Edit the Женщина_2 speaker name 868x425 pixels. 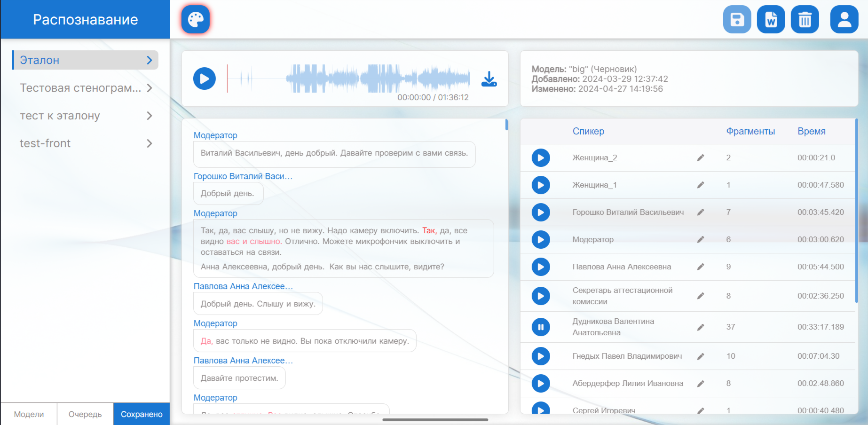(x=700, y=158)
